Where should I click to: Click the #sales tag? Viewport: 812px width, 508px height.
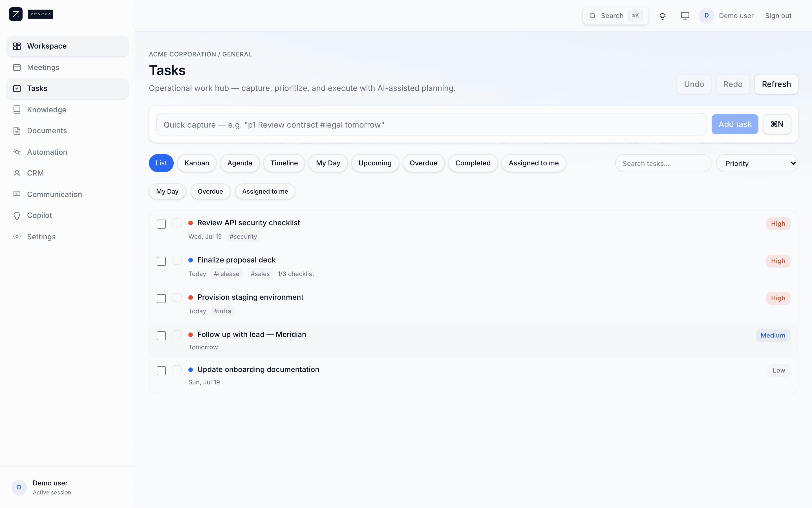pyautogui.click(x=260, y=274)
